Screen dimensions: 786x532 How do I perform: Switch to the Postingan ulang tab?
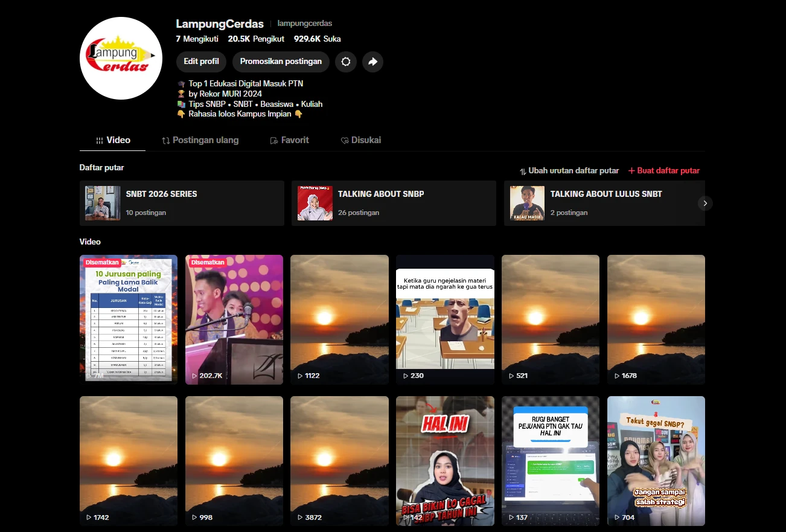point(200,140)
